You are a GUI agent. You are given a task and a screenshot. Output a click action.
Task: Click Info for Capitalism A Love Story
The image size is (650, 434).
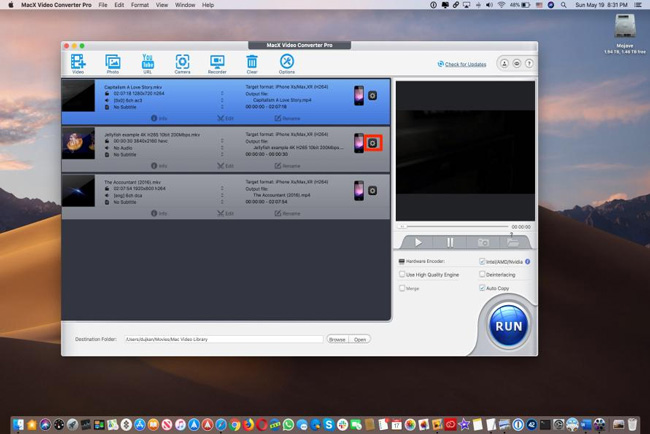(159, 119)
